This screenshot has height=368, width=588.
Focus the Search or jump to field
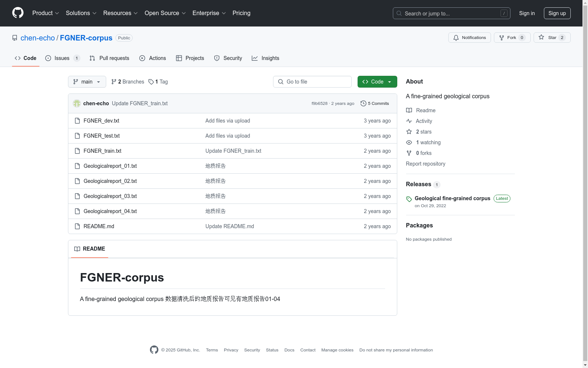(452, 13)
